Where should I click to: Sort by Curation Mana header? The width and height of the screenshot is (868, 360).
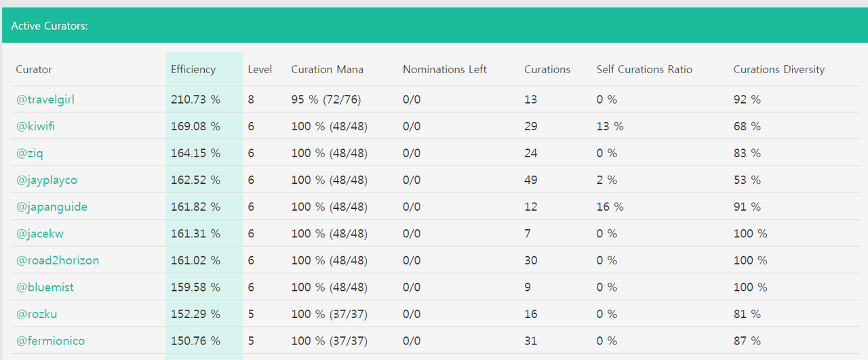click(x=327, y=69)
